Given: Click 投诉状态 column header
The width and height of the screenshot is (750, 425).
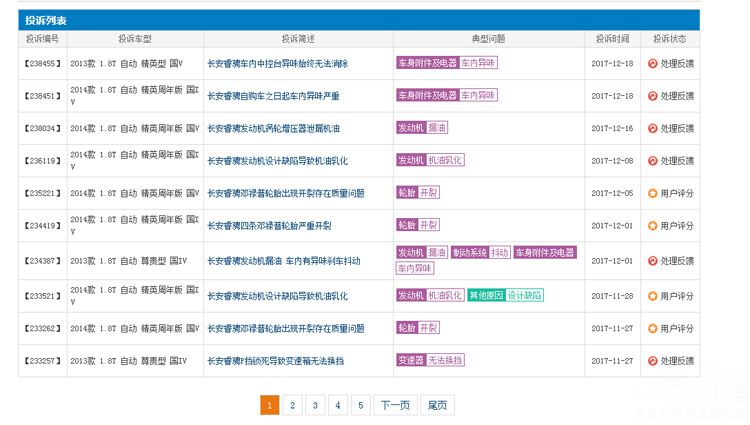Looking at the screenshot, I should coord(670,39).
